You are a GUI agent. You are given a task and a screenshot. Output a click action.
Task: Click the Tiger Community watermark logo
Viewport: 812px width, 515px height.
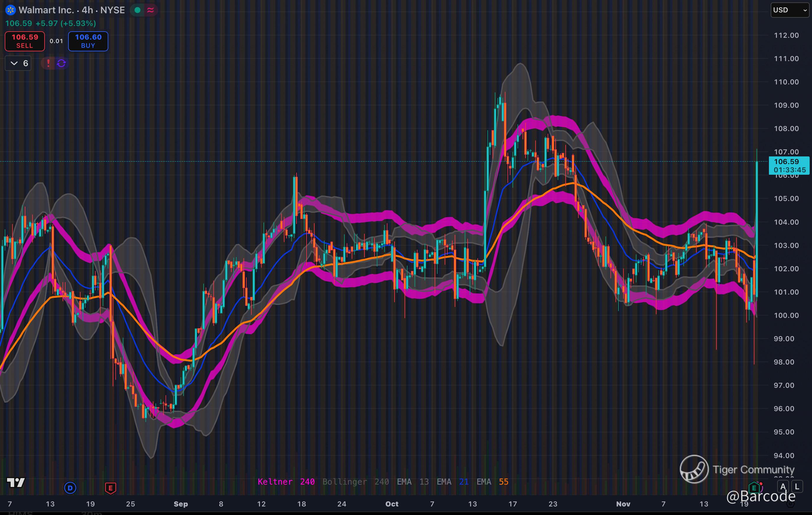point(694,469)
